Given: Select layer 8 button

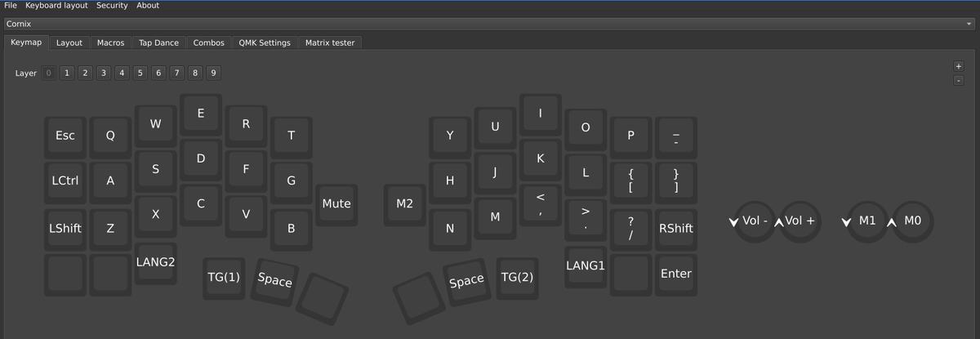Looking at the screenshot, I should pos(194,73).
